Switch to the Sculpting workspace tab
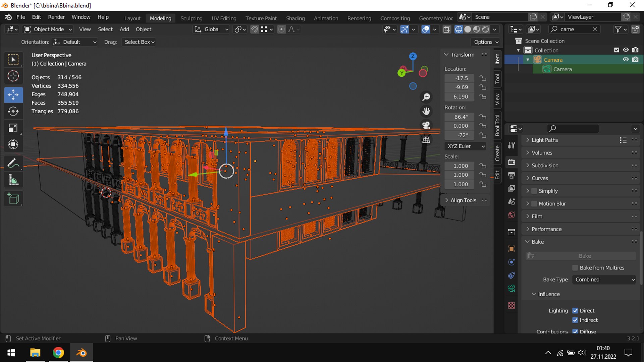 191,18
